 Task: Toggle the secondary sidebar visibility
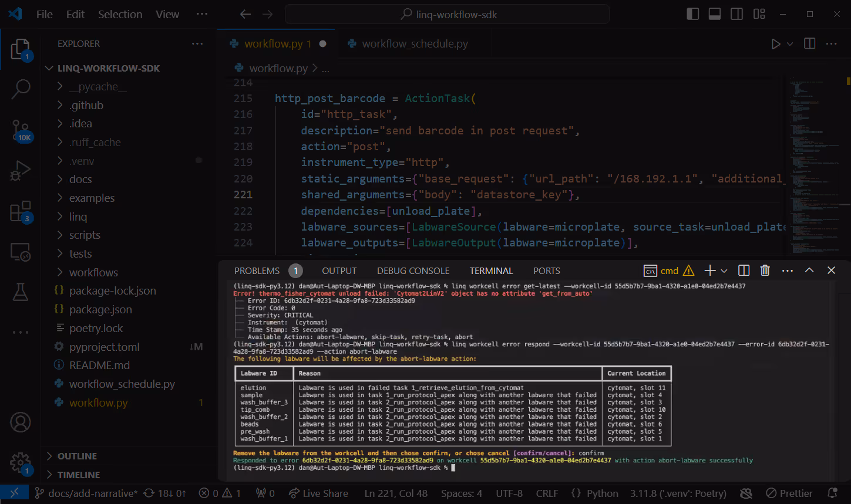(x=736, y=13)
